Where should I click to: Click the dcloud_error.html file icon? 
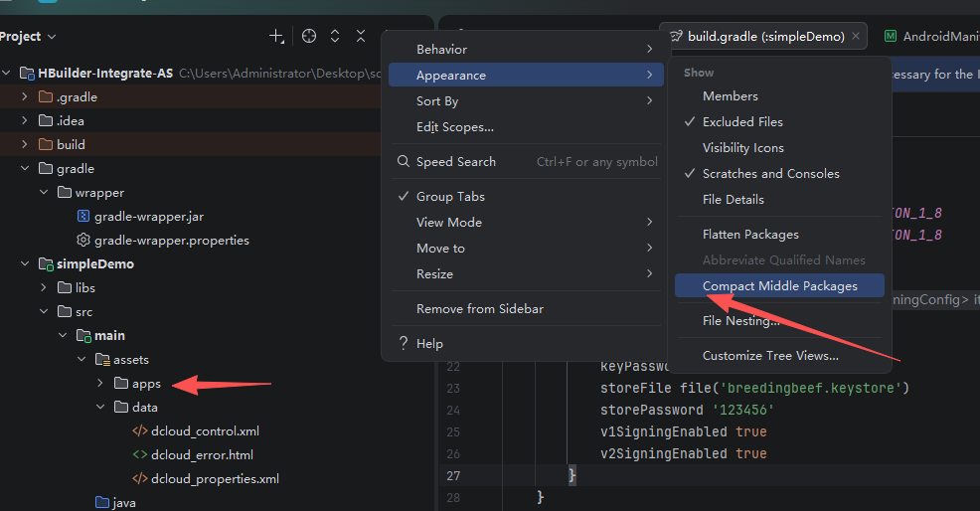click(140, 454)
